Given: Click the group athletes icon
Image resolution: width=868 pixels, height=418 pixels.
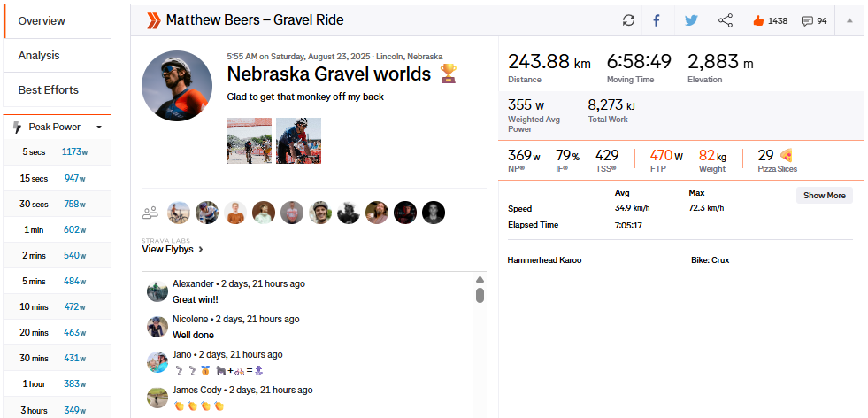Looking at the screenshot, I should coord(150,213).
